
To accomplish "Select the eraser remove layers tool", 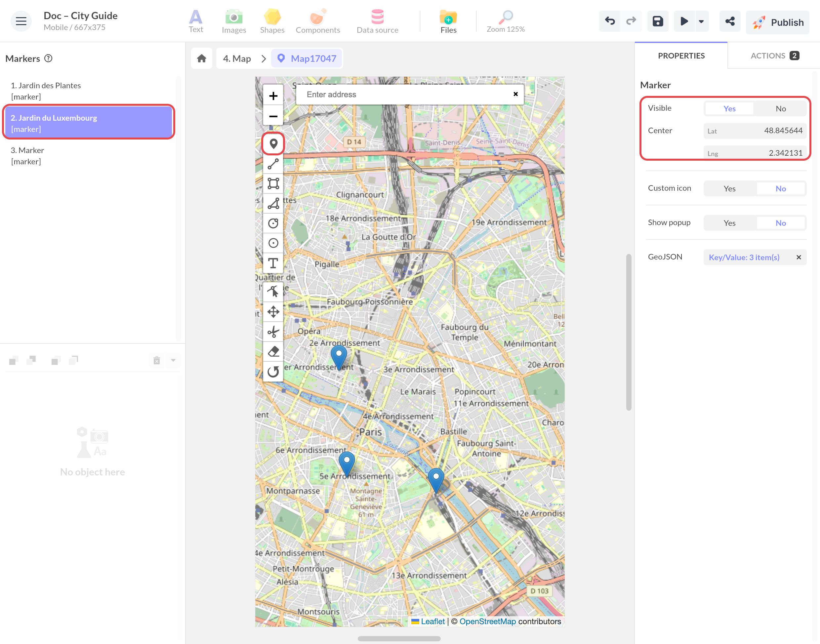I will point(273,352).
